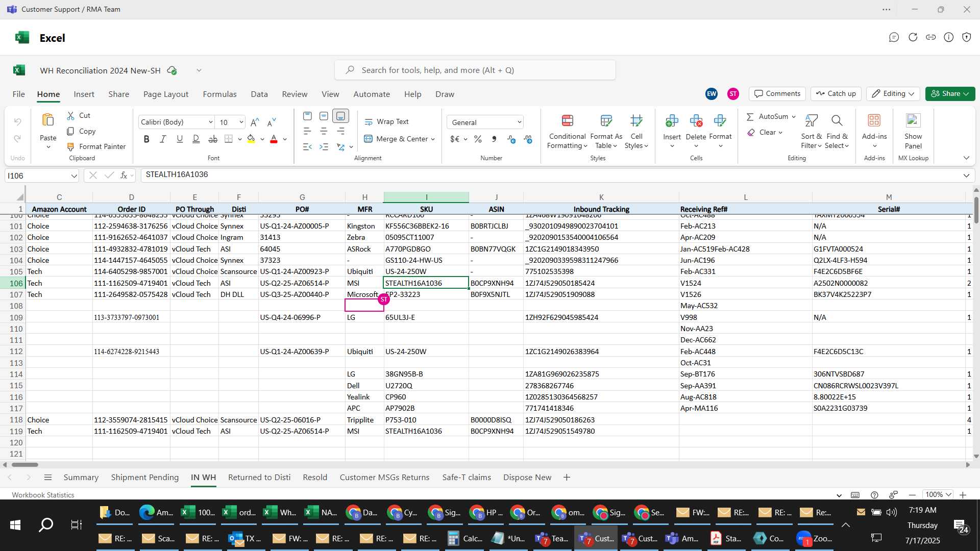Screen dimensions: 980x551
Task: Open the Insert ribbon tab
Action: pos(84,94)
